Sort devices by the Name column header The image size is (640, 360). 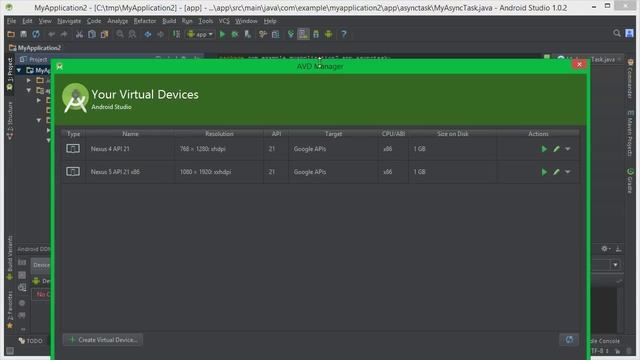tap(130, 133)
